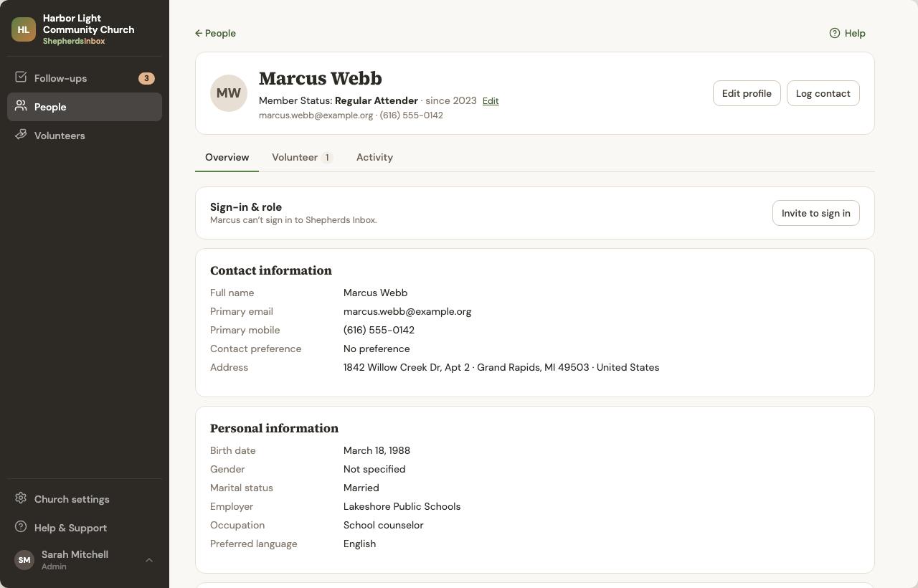Click occupation School counselor

click(383, 525)
